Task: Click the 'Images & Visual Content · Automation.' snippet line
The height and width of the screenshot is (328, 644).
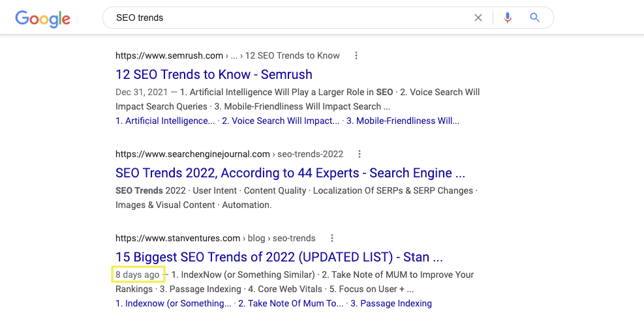Action: 193,205
